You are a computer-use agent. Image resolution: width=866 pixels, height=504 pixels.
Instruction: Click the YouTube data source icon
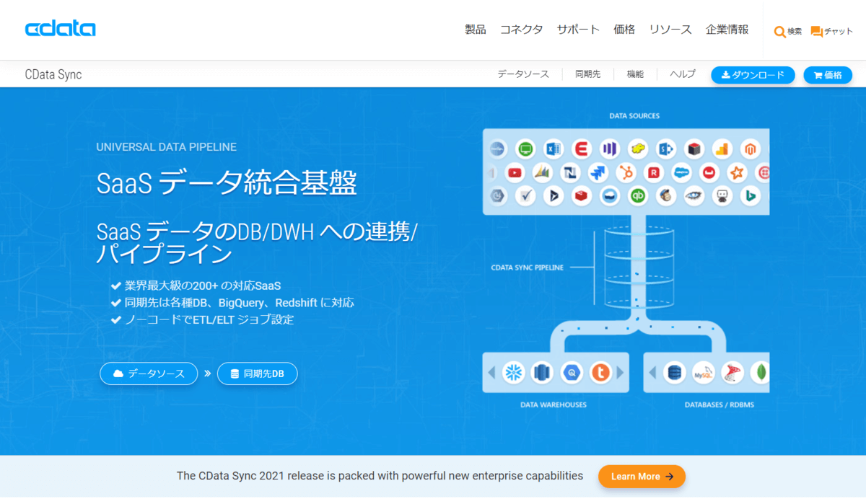[514, 172]
